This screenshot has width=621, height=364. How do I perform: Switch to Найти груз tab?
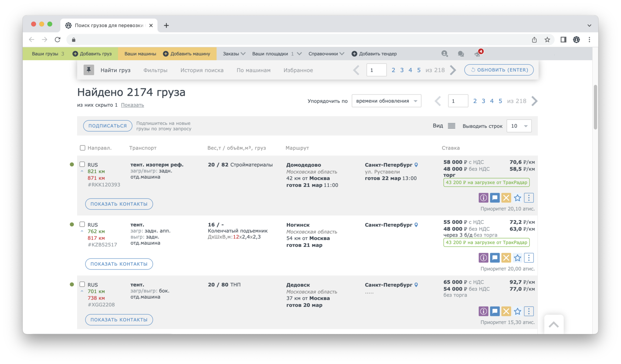(x=115, y=70)
